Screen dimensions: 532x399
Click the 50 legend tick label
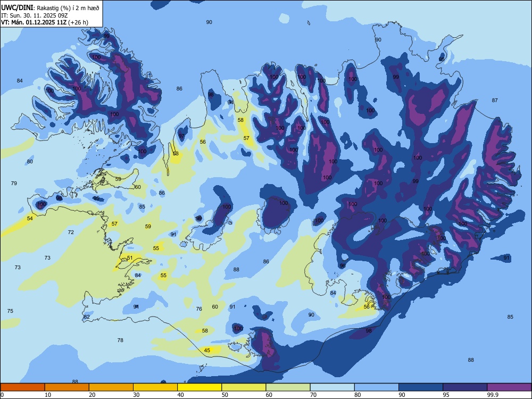coord(225,395)
